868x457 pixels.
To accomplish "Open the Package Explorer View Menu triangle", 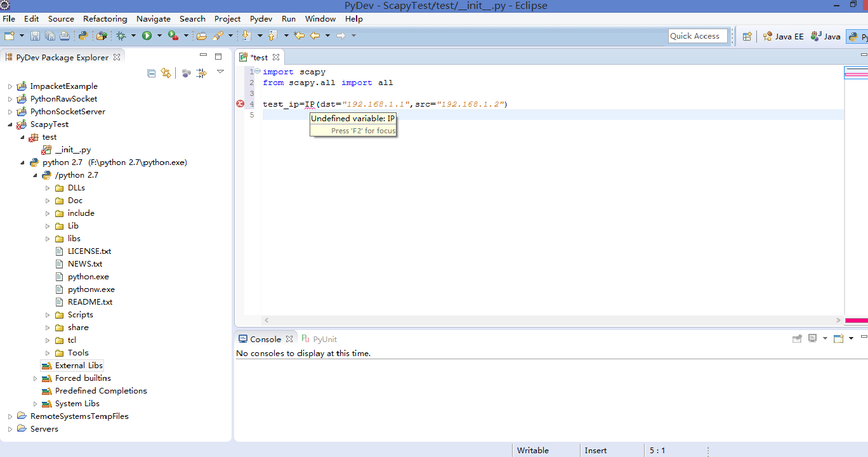I will pyautogui.click(x=220, y=72).
